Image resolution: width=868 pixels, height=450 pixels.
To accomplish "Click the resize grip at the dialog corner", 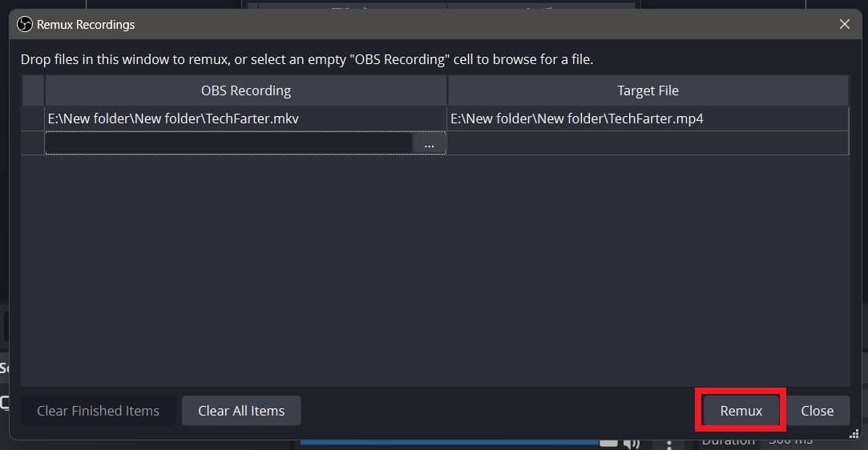I will [854, 434].
